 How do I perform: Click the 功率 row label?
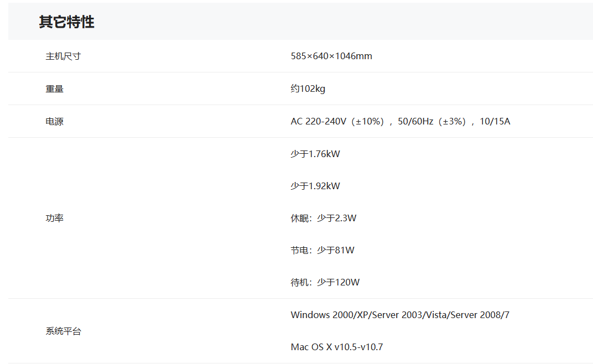point(54,218)
